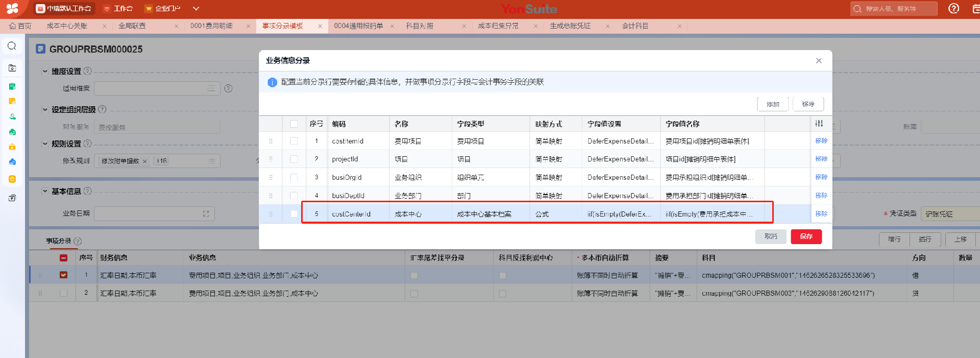
Task: Click the blue info icon in dialog banner
Action: 272,82
